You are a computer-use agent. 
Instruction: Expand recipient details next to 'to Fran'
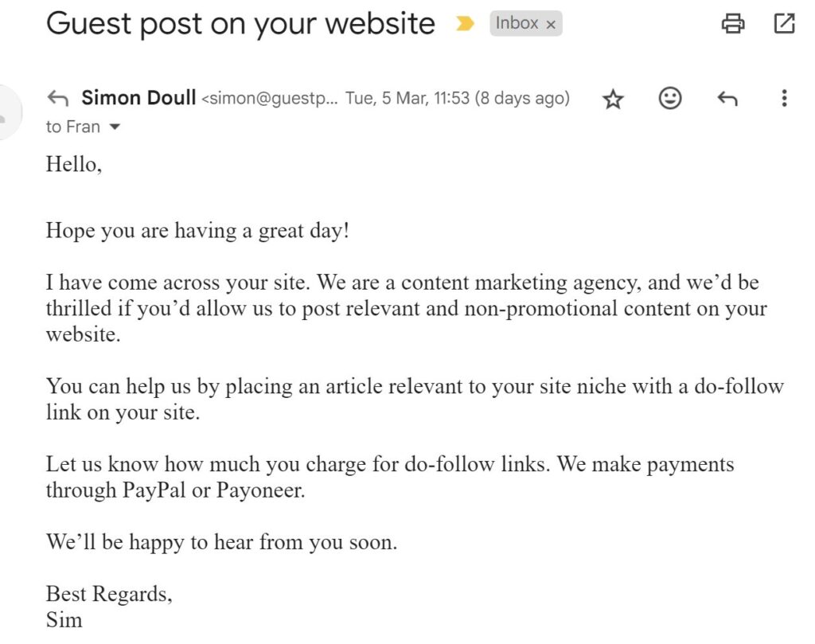click(115, 127)
